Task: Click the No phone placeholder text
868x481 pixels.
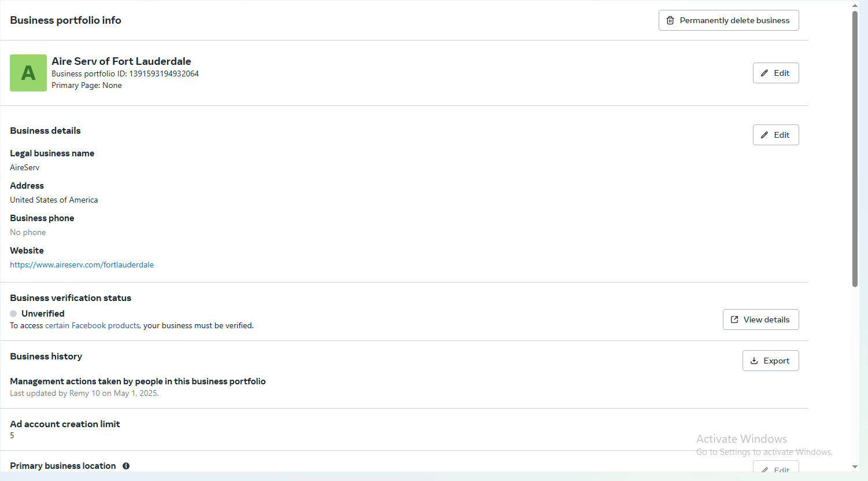Action: point(28,232)
